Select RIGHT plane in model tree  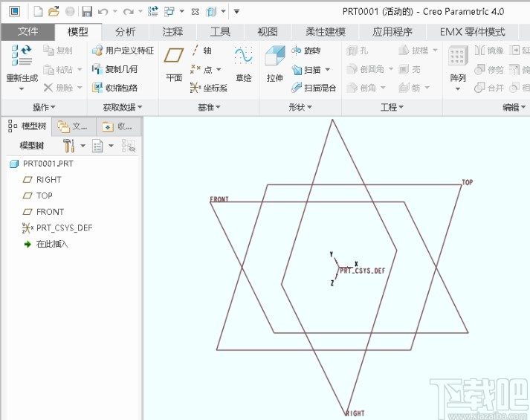click(48, 180)
